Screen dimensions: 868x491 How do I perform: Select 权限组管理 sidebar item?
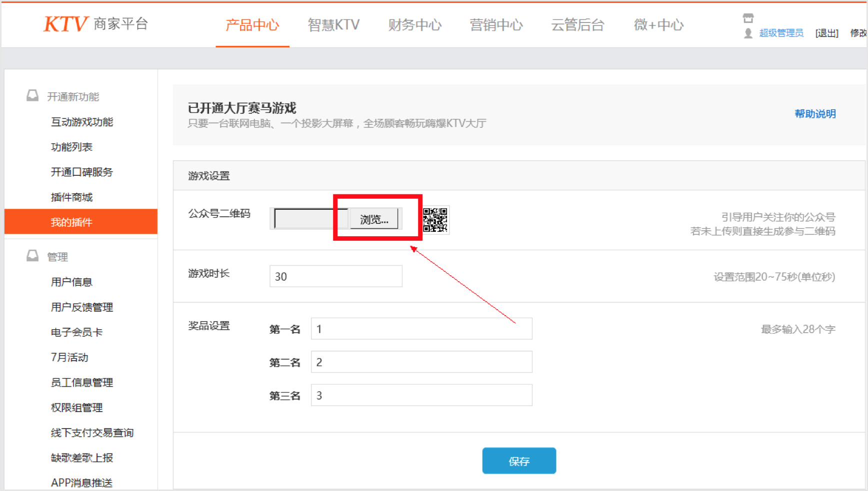[x=76, y=408]
